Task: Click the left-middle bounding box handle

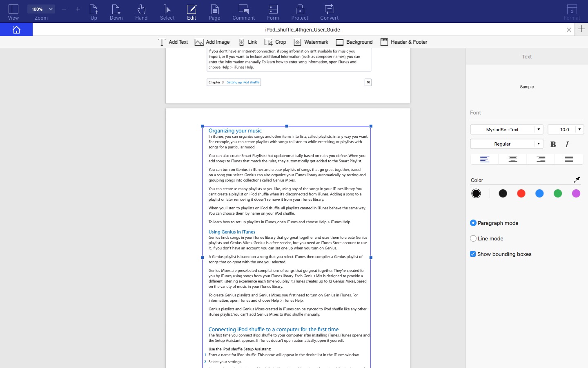Action: pyautogui.click(x=203, y=258)
